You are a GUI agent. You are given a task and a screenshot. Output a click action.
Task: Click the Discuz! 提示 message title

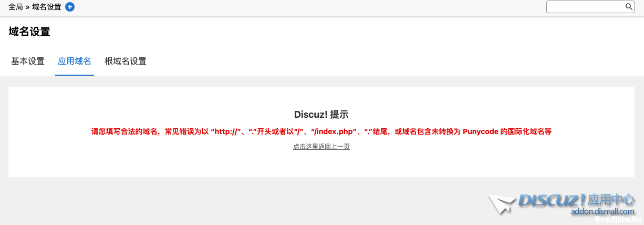point(321,115)
